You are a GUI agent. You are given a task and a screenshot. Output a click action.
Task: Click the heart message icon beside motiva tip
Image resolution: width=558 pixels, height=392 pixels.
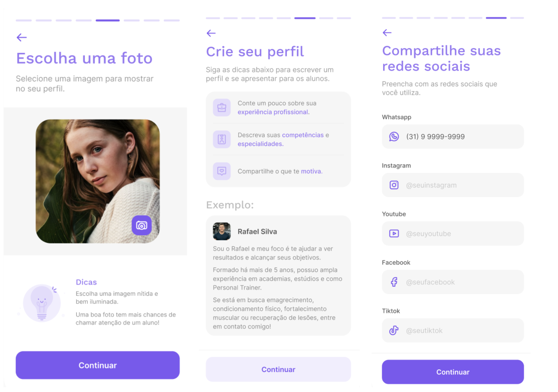[222, 171]
